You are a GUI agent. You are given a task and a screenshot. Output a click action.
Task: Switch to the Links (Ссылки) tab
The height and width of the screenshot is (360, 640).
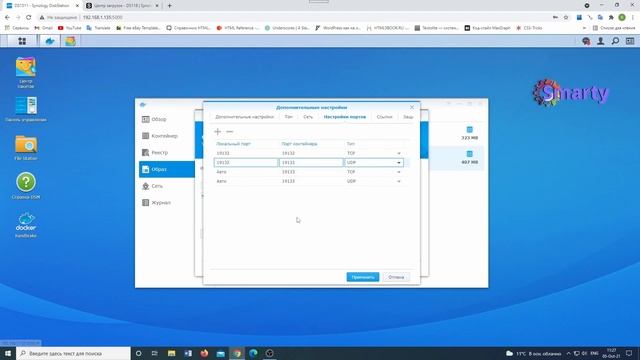pyautogui.click(x=384, y=117)
